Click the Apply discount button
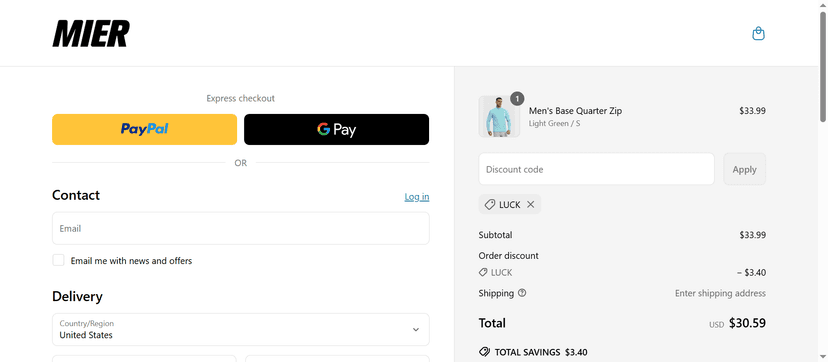The image size is (828, 362). [x=745, y=169]
